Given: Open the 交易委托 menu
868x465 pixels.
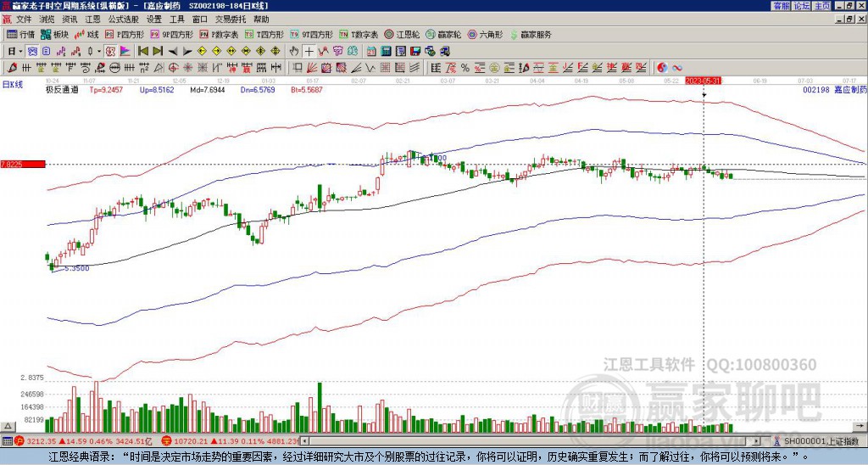Looking at the screenshot, I should (231, 20).
